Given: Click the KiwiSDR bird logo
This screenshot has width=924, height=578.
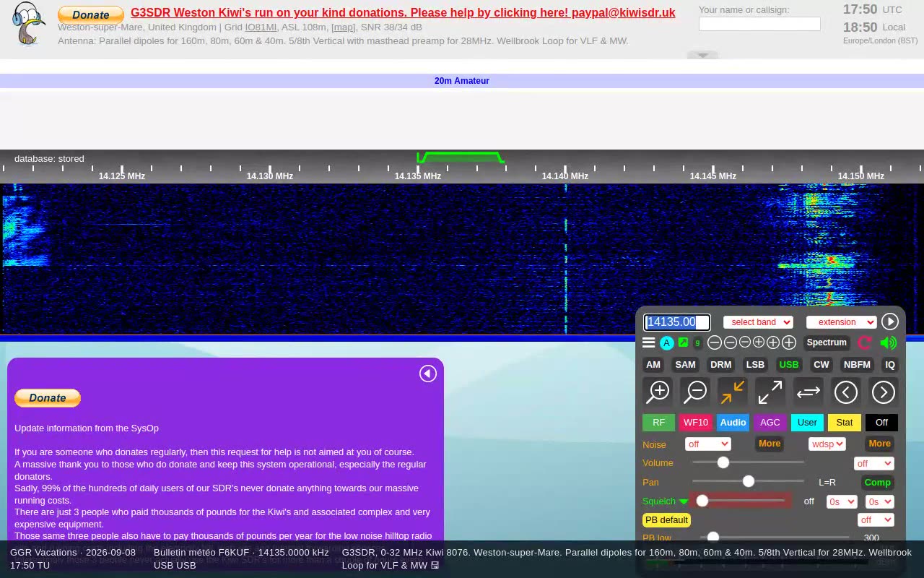Looking at the screenshot, I should tap(29, 24).
